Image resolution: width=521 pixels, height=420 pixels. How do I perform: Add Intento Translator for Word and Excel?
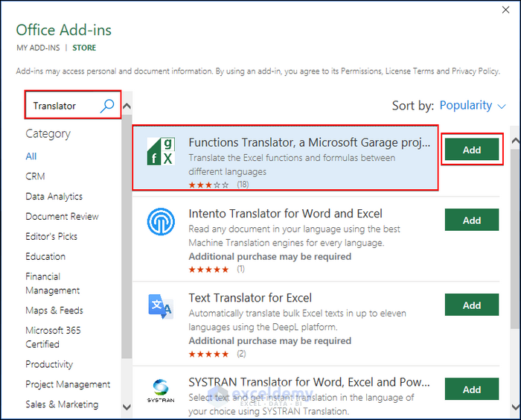[472, 220]
